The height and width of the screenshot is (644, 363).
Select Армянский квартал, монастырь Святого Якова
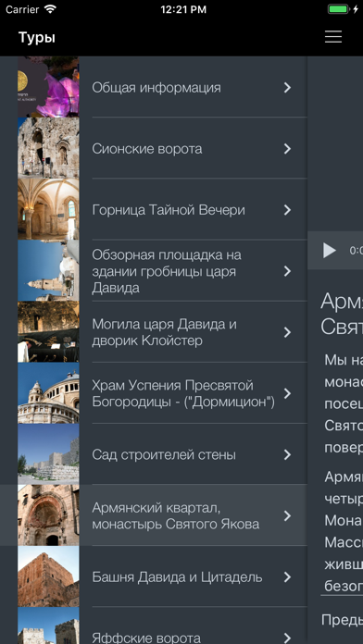154,515
